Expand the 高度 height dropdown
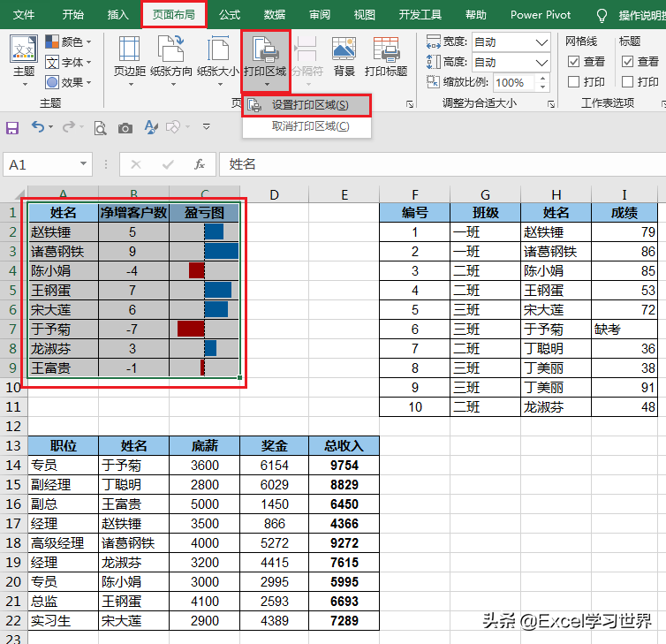The width and height of the screenshot is (666, 644). 541,63
